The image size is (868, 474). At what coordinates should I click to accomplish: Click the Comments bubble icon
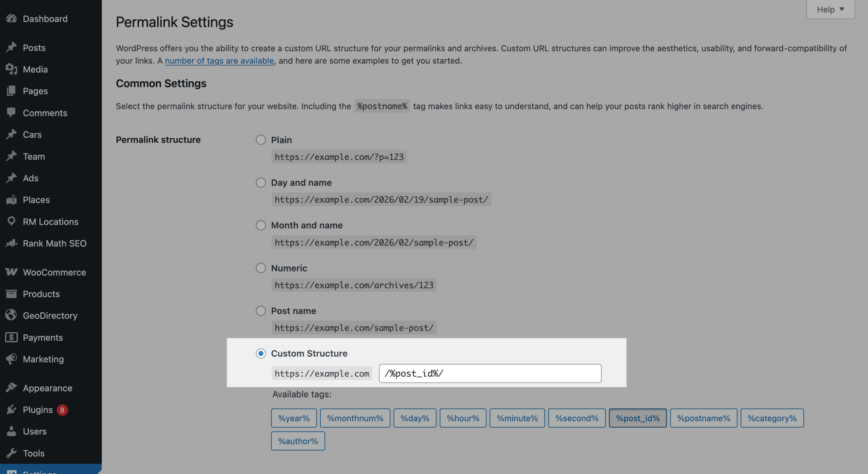point(11,113)
